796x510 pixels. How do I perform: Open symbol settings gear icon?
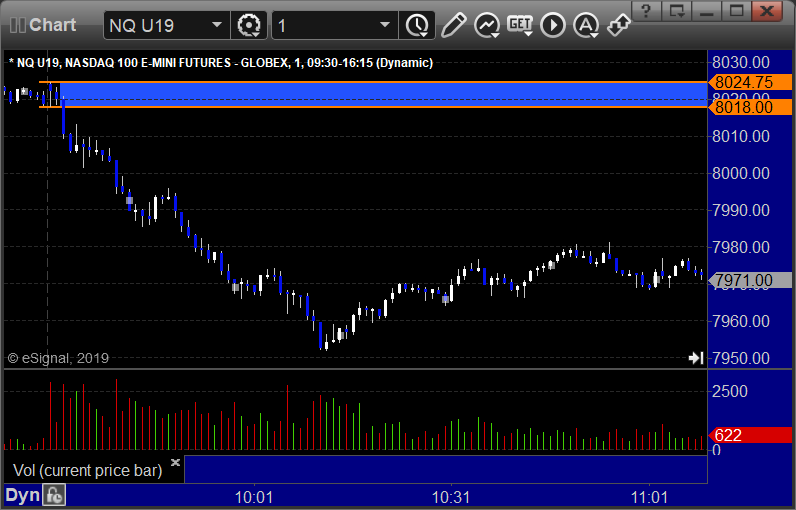249,25
